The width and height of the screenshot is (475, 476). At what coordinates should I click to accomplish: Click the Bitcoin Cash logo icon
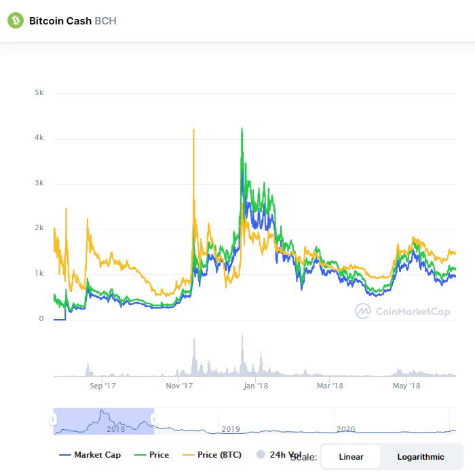coord(16,20)
